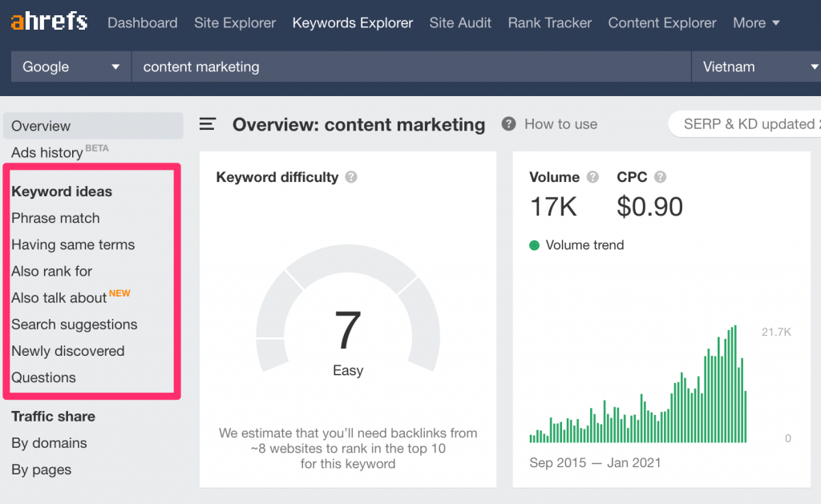The height and width of the screenshot is (504, 821).
Task: Open the CPC help tooltip icon
Action: (x=661, y=177)
